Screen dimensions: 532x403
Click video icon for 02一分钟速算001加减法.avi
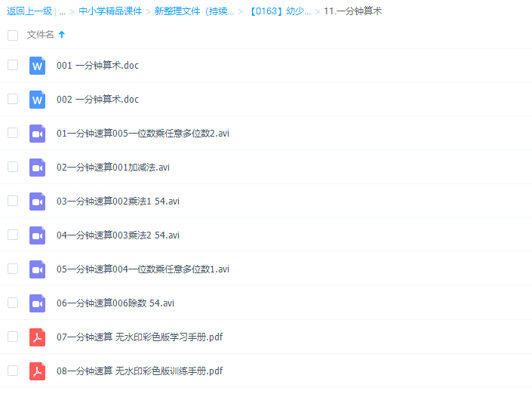click(37, 168)
